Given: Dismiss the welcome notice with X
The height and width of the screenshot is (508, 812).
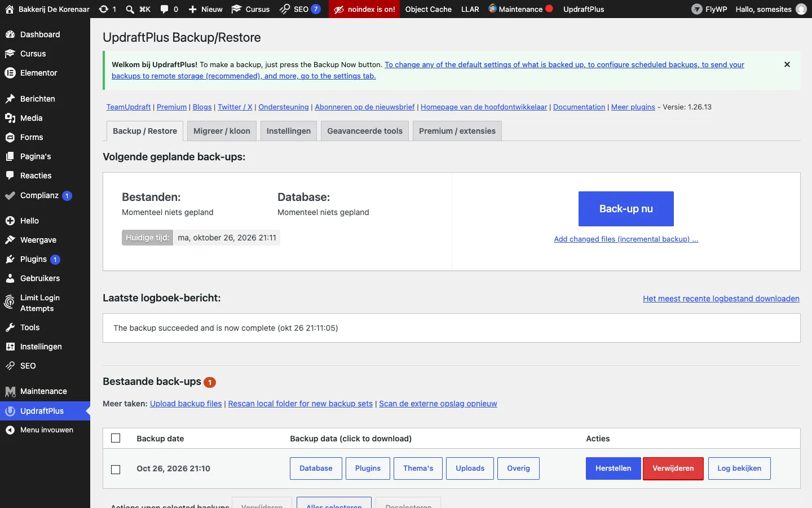Looking at the screenshot, I should click(x=787, y=64).
